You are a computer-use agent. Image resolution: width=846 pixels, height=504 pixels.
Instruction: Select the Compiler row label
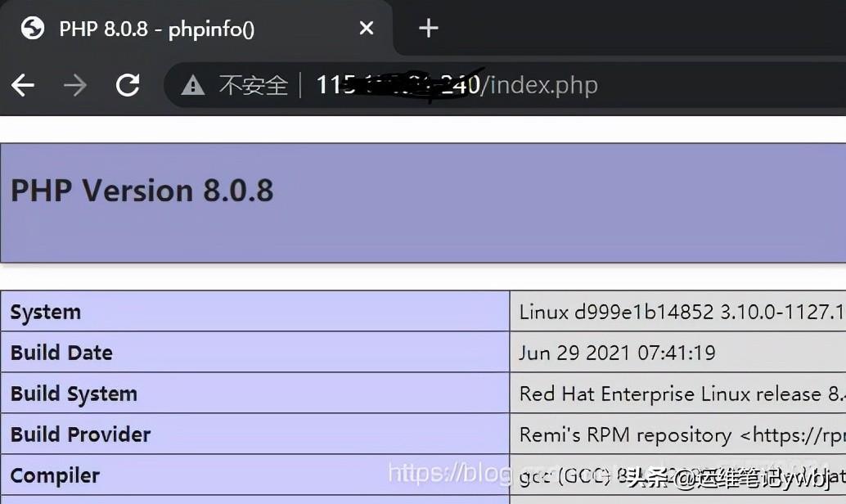pos(55,475)
